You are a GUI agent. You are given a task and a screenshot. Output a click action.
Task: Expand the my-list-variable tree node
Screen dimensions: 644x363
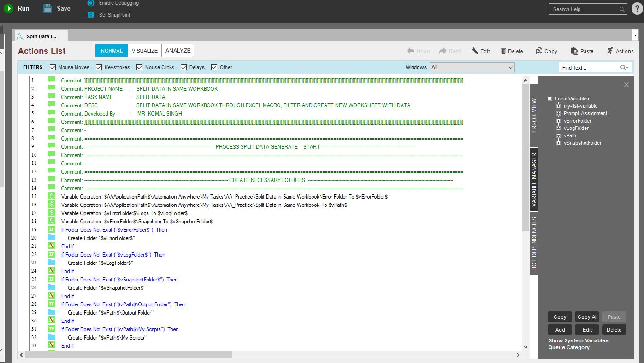click(558, 106)
